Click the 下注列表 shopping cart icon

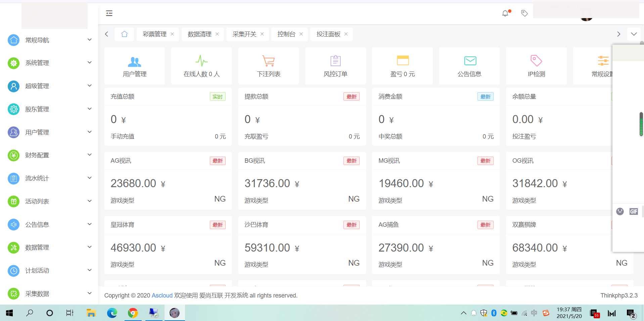click(x=268, y=61)
